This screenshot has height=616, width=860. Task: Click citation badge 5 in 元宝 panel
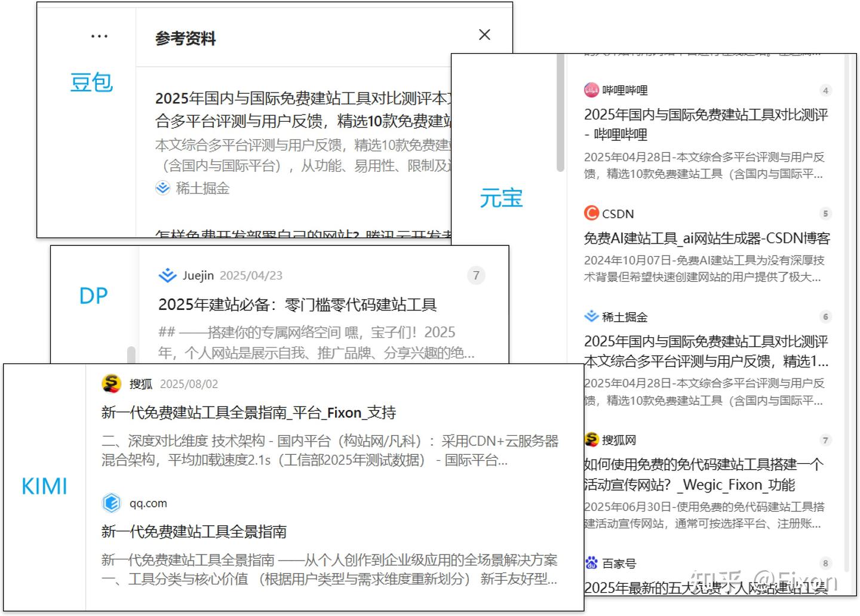point(825,214)
